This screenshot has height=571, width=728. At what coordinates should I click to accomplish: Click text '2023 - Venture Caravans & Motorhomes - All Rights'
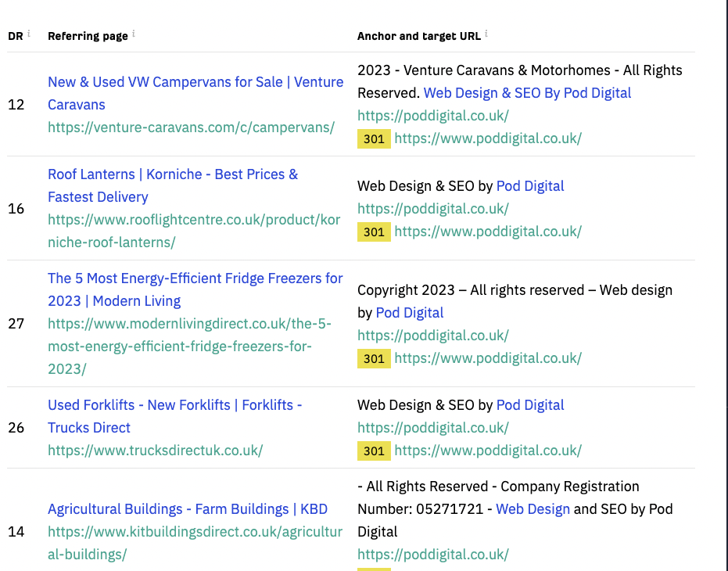520,70
